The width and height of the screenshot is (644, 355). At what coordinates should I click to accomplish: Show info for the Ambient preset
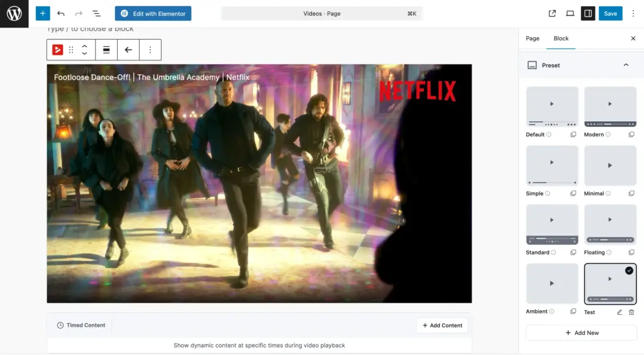(552, 312)
